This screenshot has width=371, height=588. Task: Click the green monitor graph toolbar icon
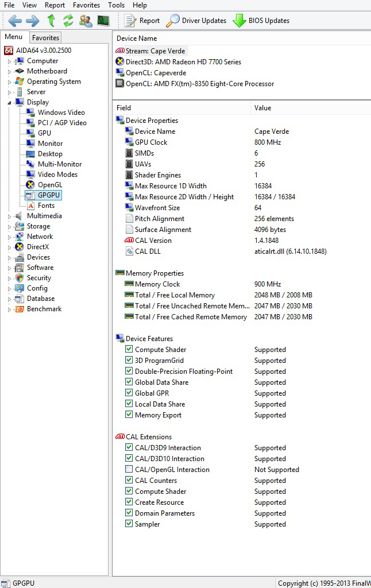click(x=103, y=21)
